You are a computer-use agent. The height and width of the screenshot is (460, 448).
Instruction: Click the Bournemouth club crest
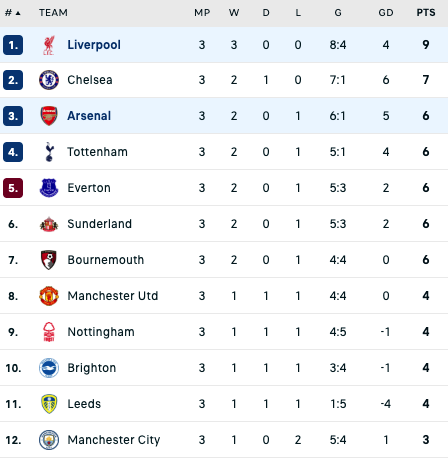point(49,260)
